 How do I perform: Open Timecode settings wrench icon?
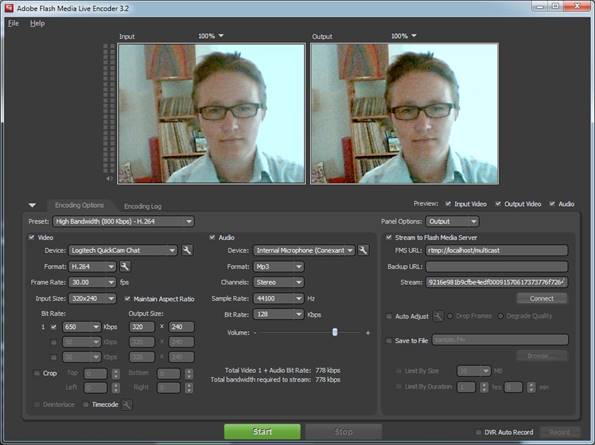[x=127, y=405]
